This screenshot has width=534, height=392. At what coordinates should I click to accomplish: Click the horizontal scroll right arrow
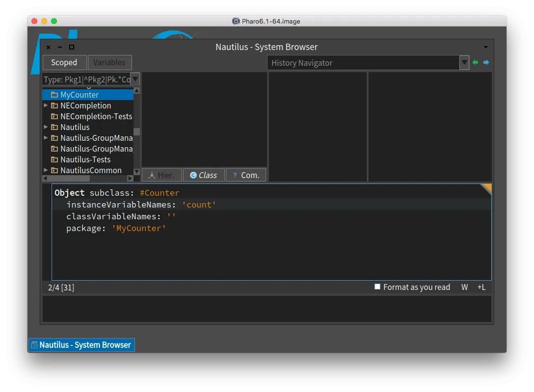click(130, 178)
